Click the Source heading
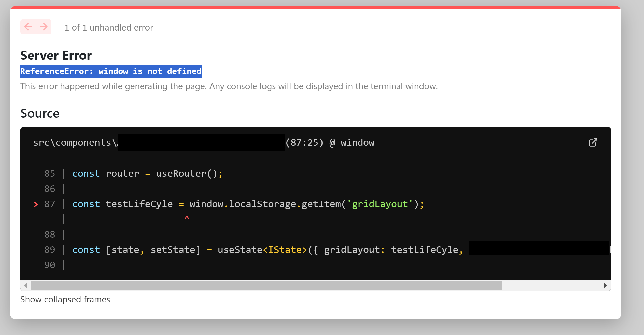This screenshot has width=644, height=335. coord(40,113)
